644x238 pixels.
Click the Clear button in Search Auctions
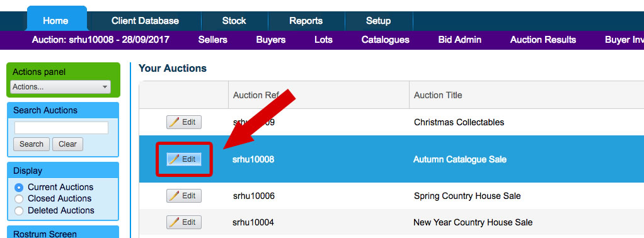pyautogui.click(x=67, y=144)
